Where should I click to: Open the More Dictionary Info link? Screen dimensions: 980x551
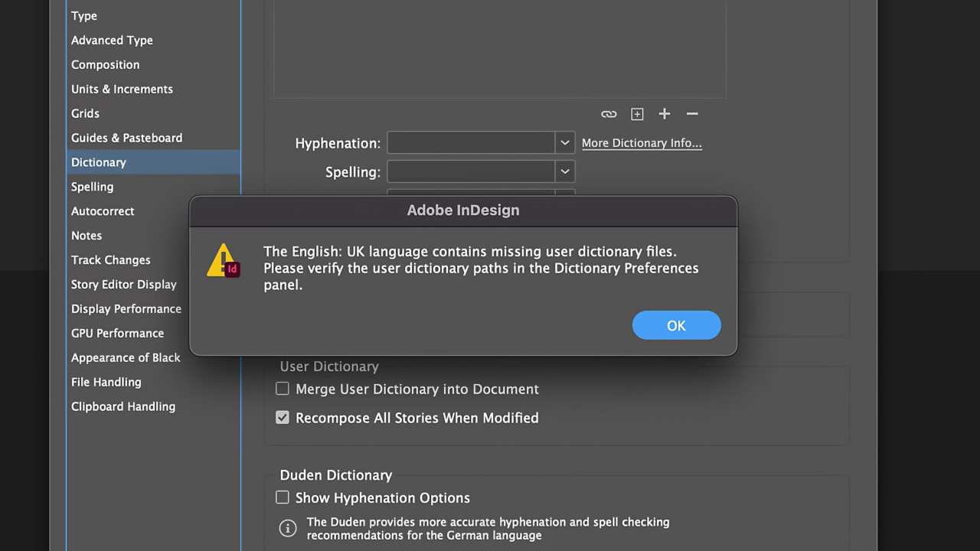pos(642,143)
